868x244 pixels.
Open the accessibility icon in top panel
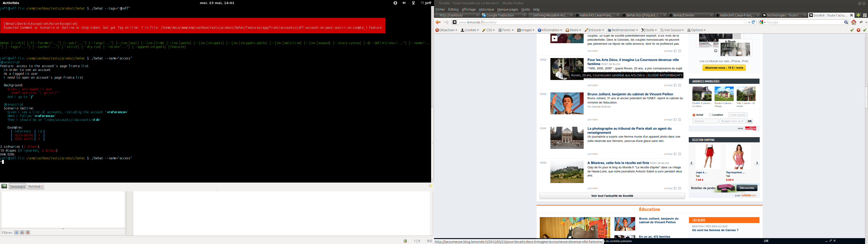[395, 3]
